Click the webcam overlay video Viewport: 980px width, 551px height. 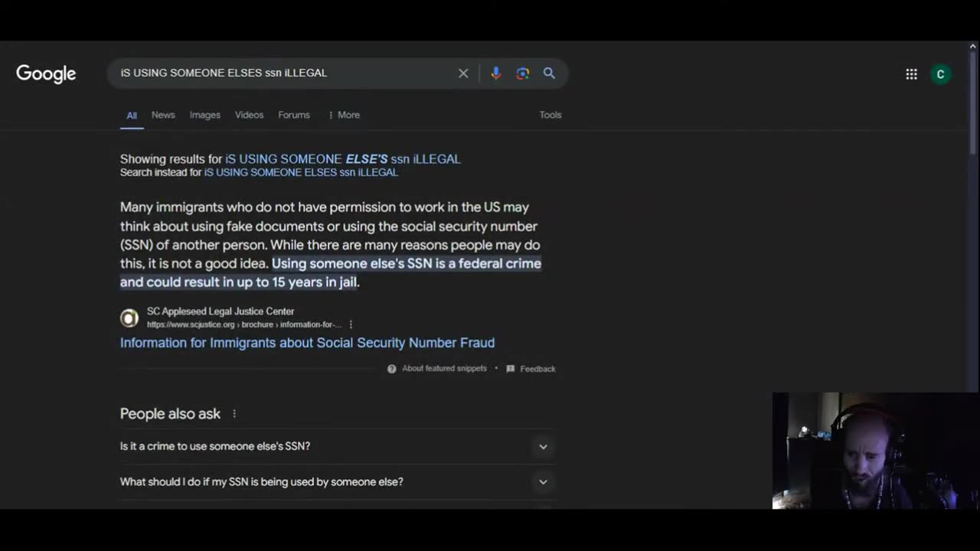click(x=876, y=451)
